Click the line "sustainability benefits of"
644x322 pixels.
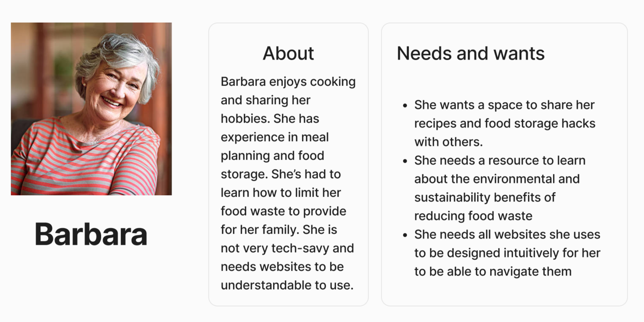click(x=484, y=197)
